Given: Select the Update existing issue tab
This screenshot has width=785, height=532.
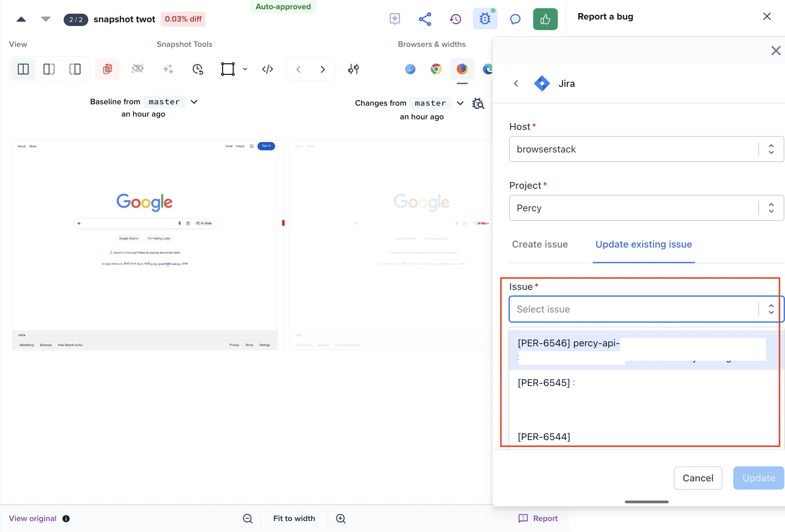Looking at the screenshot, I should tap(643, 244).
